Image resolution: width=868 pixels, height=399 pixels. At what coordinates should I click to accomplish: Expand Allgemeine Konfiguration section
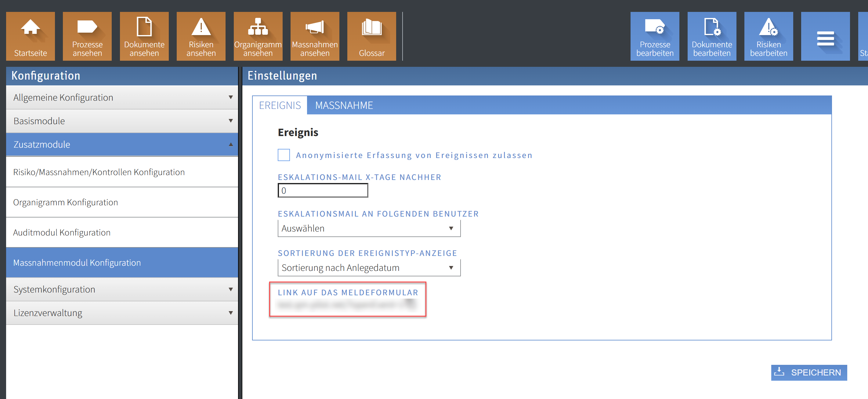(122, 97)
